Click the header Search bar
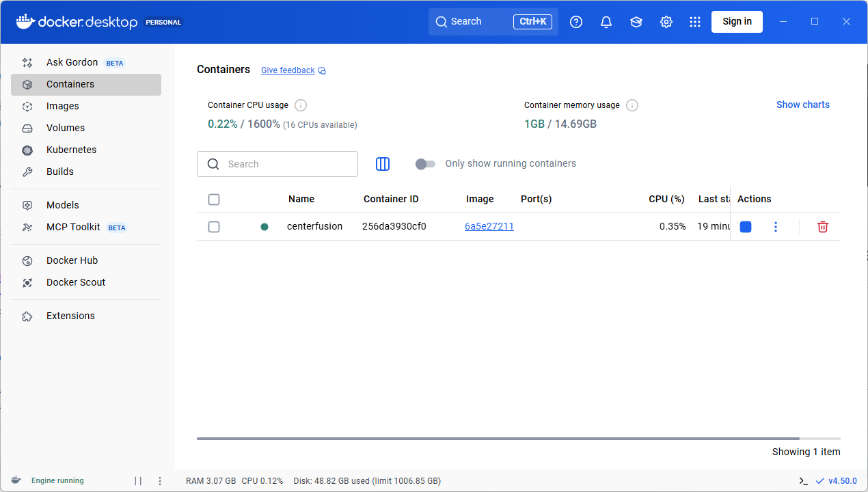Image resolution: width=868 pixels, height=492 pixels. coord(493,22)
